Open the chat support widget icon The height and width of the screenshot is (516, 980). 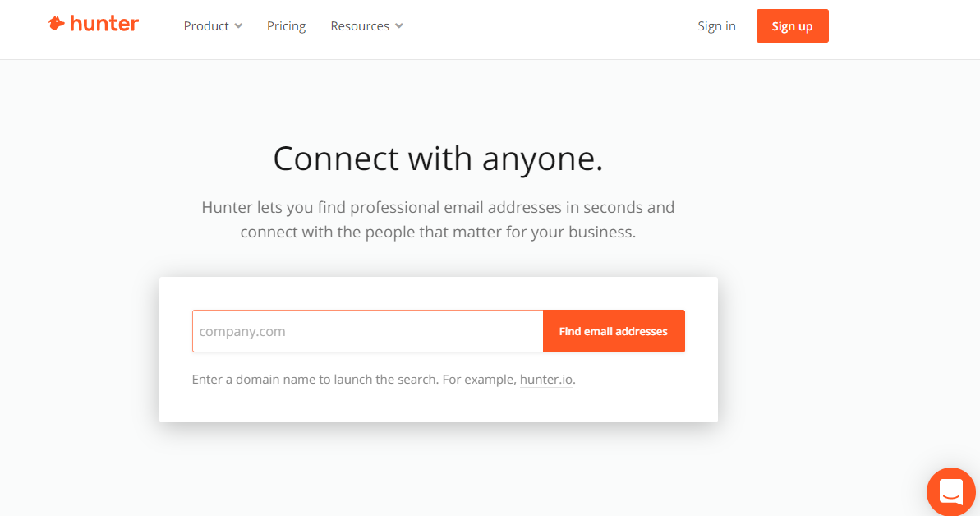tap(950, 492)
